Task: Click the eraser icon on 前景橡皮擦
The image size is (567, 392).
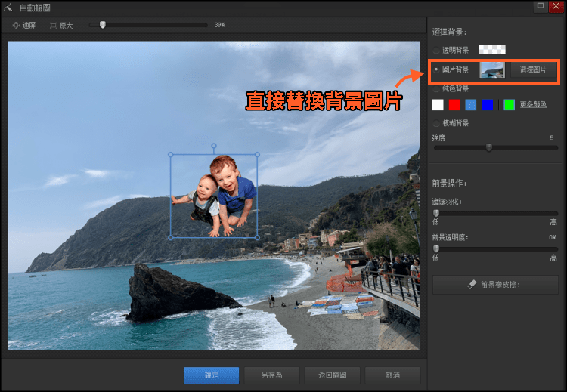Action: pos(472,285)
